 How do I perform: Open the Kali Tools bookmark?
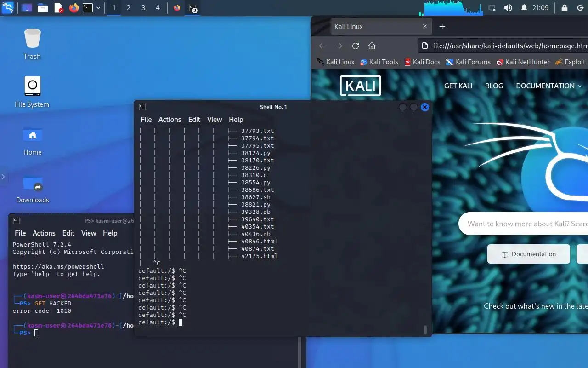379,62
